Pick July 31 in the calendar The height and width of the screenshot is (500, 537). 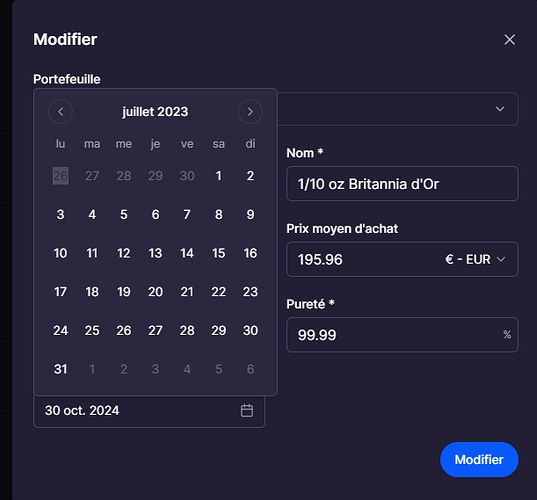coord(61,370)
